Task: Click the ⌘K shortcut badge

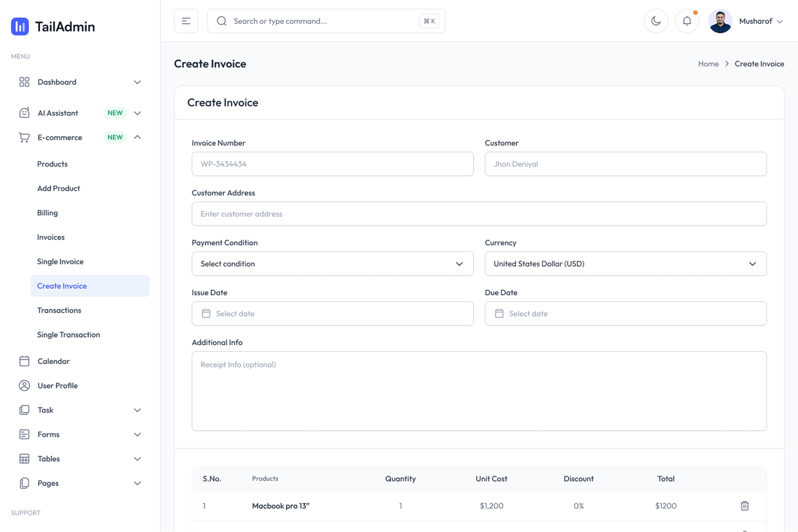Action: pyautogui.click(x=429, y=21)
